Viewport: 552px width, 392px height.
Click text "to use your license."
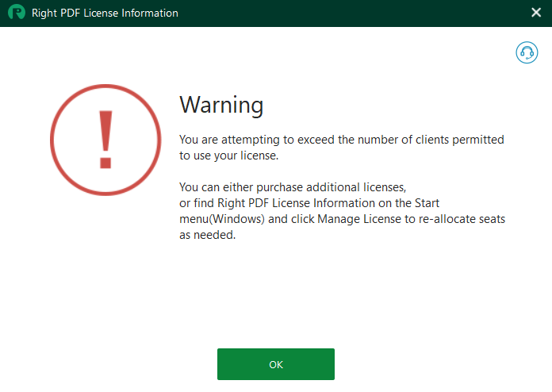(x=229, y=156)
